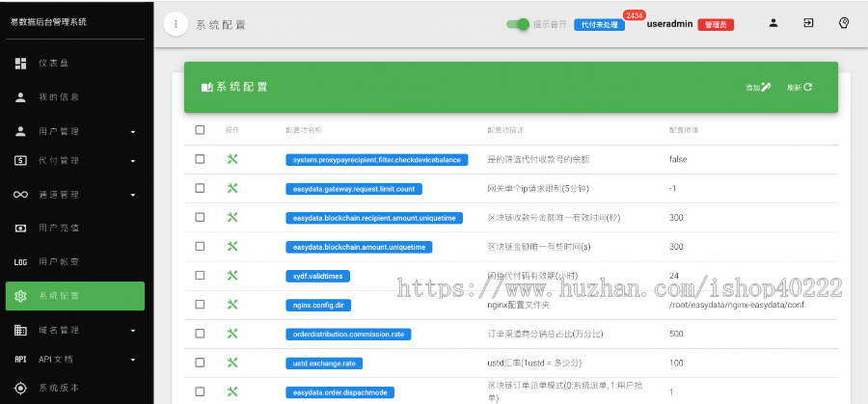Click the 系统版本 sidebar icon

(x=20, y=388)
